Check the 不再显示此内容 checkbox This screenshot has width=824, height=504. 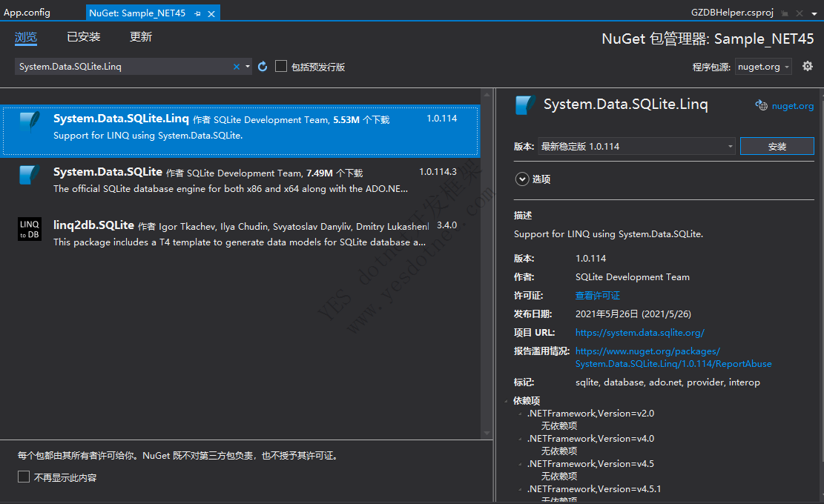coord(24,477)
